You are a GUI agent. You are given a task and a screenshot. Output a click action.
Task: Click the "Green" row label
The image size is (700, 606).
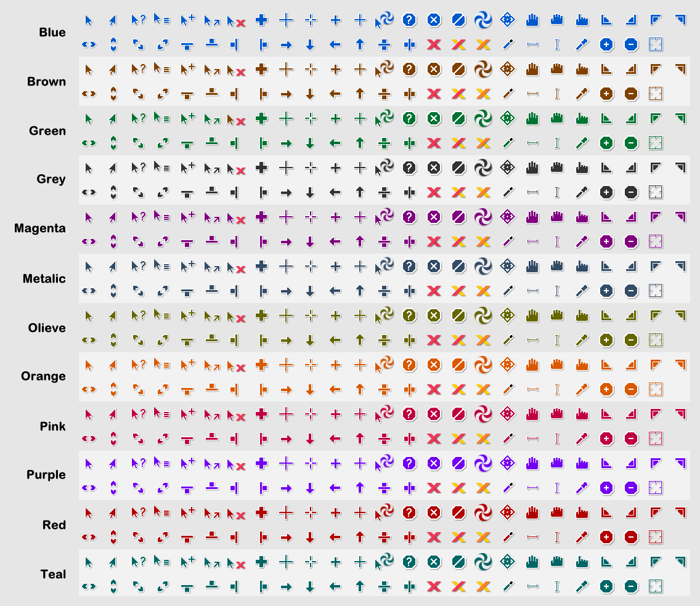(47, 131)
